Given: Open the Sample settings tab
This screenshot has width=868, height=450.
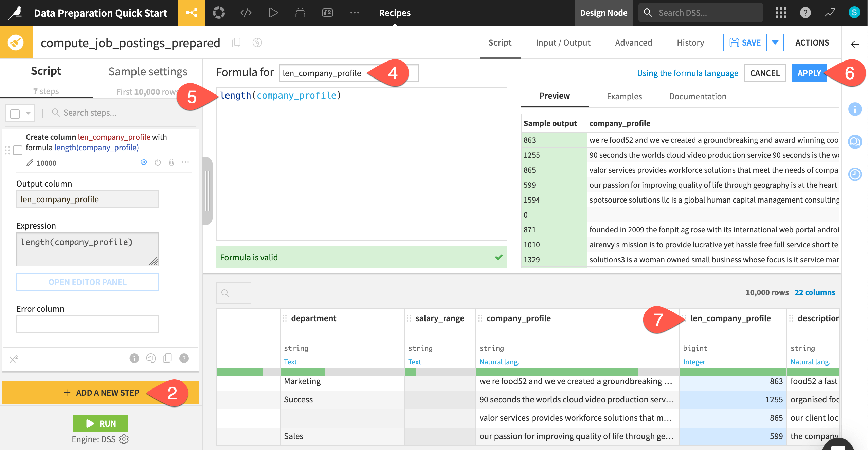Looking at the screenshot, I should 148,71.
